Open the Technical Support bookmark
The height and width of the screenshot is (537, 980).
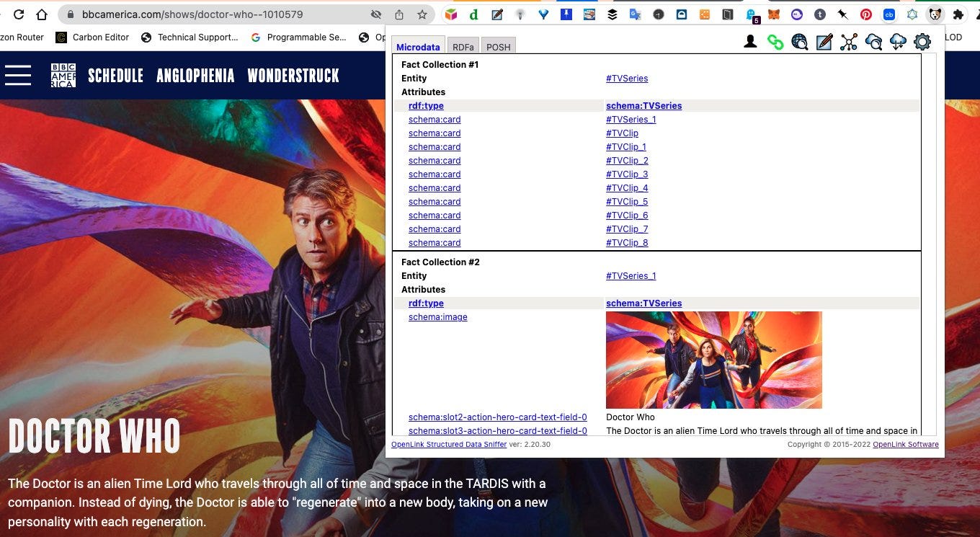pyautogui.click(x=190, y=37)
